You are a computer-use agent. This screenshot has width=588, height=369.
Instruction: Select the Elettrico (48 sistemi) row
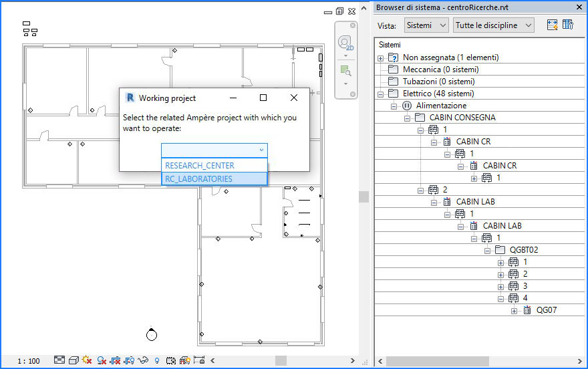[480, 94]
